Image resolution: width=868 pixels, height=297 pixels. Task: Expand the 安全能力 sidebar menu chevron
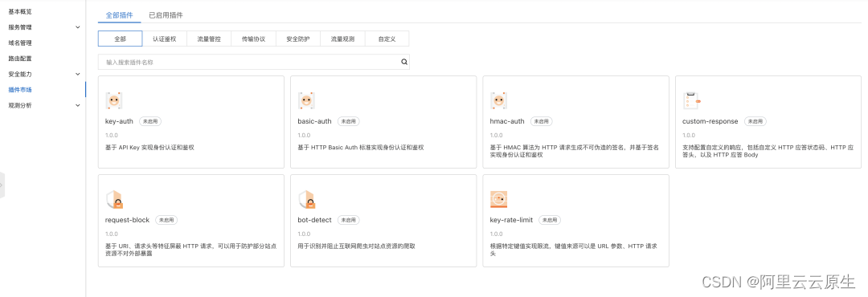[x=78, y=74]
